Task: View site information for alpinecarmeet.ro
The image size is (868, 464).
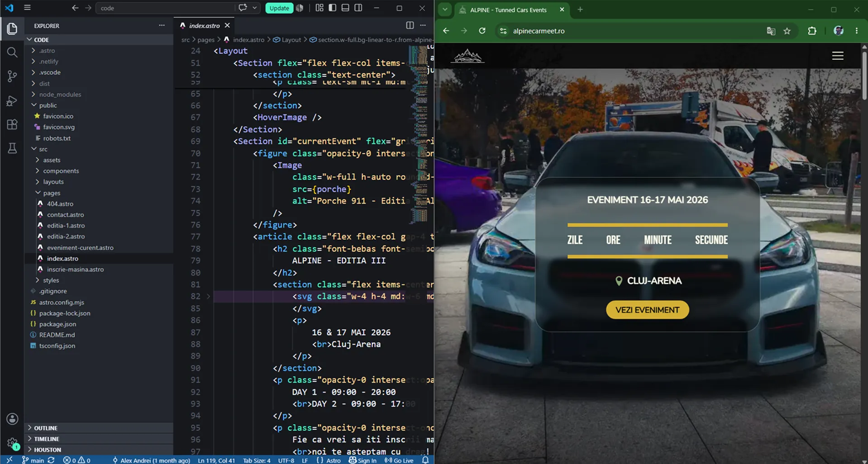Action: coord(503,31)
